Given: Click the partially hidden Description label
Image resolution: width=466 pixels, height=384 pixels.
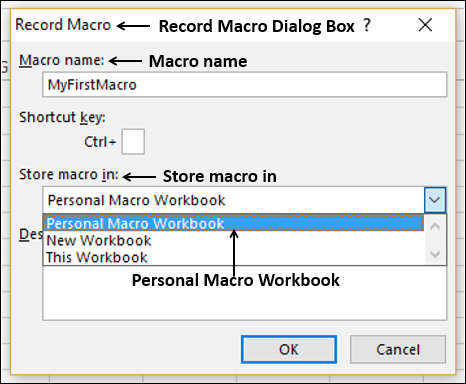Looking at the screenshot, I should point(31,235).
